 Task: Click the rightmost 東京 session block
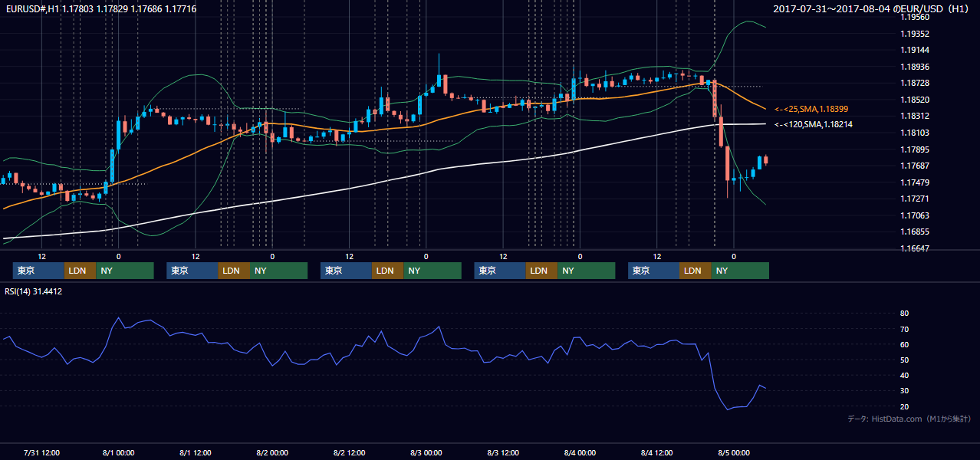(x=653, y=271)
